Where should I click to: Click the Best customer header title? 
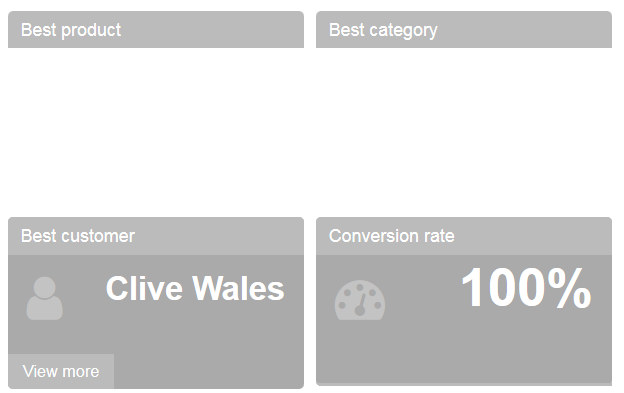pyautogui.click(x=78, y=236)
